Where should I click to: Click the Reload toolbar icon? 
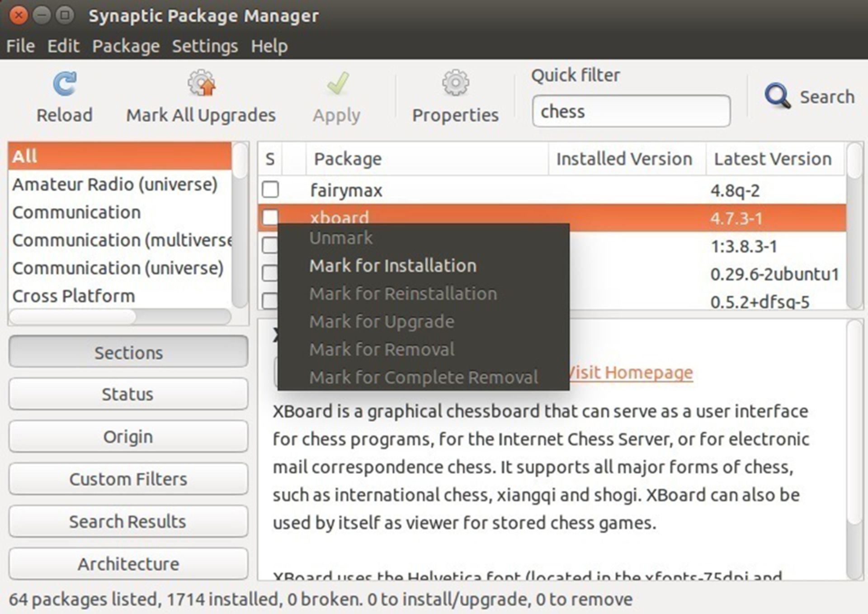[65, 84]
